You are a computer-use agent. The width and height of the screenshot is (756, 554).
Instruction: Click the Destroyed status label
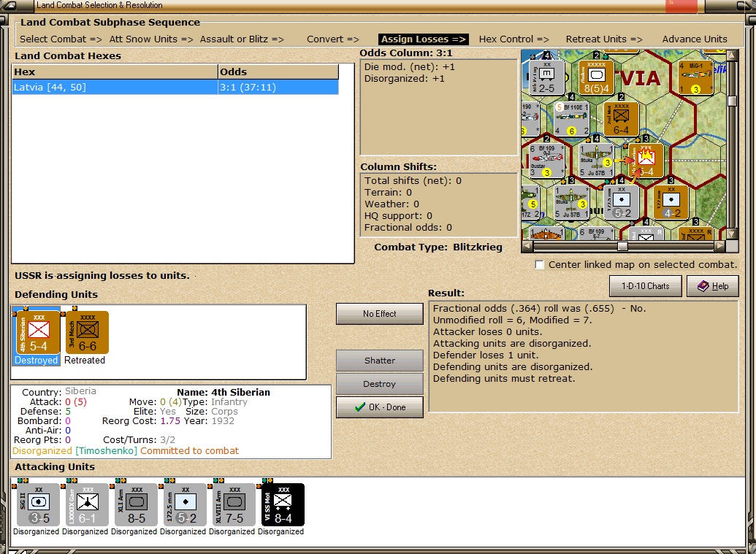tap(37, 361)
